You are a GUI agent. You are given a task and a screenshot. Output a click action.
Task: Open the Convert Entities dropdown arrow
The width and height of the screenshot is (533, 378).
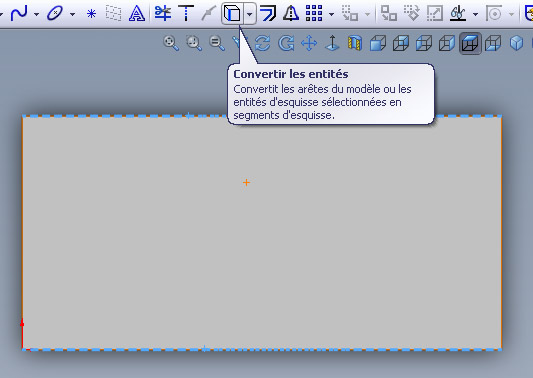pos(250,14)
